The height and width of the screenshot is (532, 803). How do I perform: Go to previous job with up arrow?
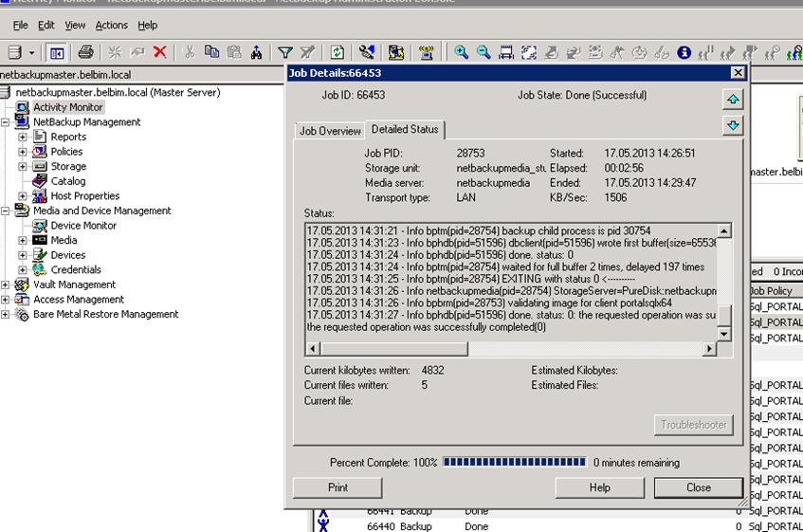(x=733, y=100)
